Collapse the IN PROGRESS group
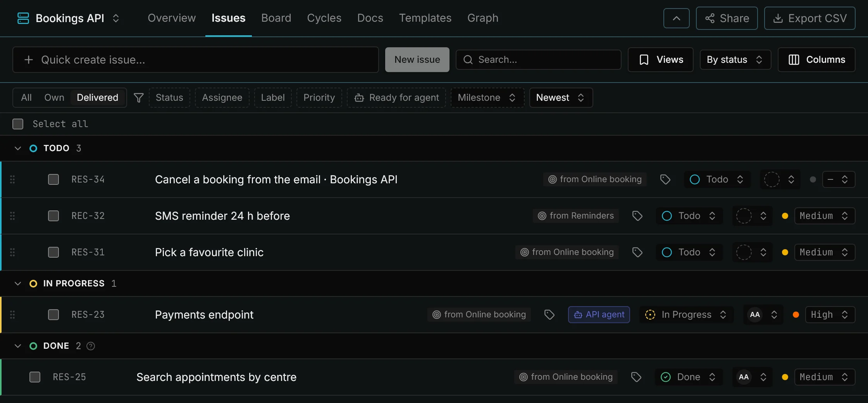 pyautogui.click(x=18, y=284)
